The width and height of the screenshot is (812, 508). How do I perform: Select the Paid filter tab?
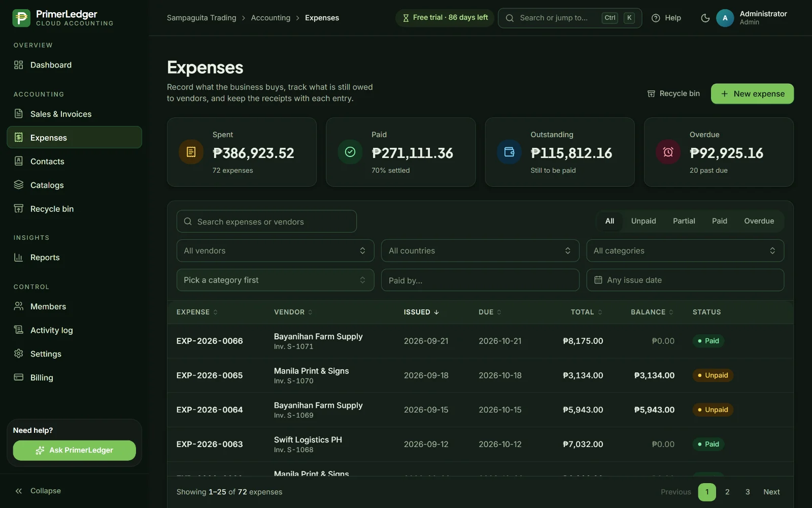[719, 221]
